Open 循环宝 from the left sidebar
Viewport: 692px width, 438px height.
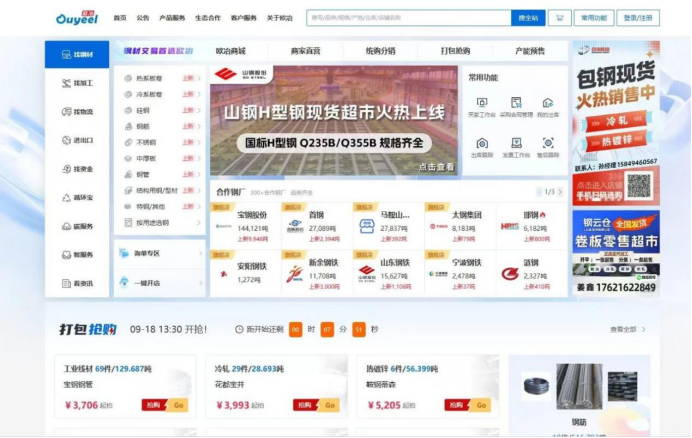(77, 197)
